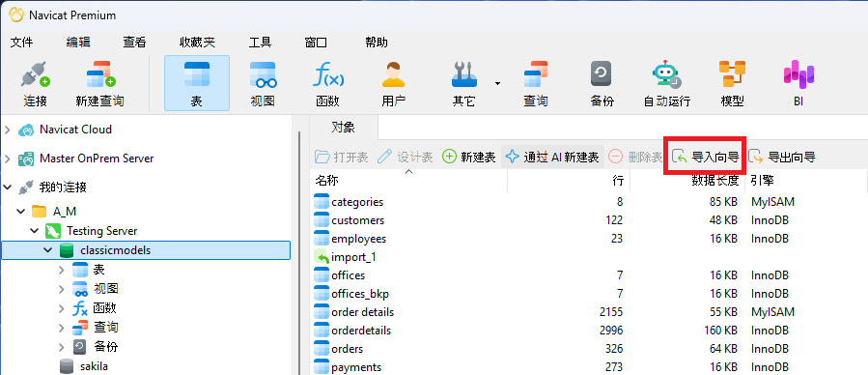Viewport: 868px width, 375px height.
Task: Open the 备份 backup toolbar icon
Action: click(602, 84)
